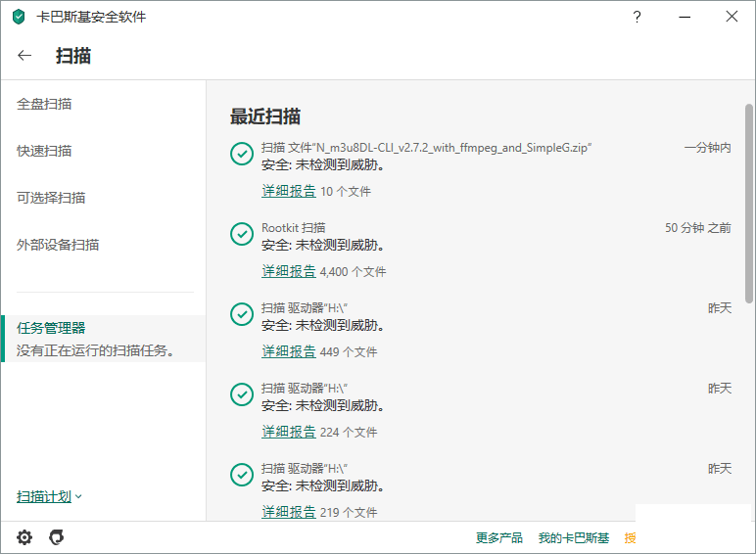Open 外部设备扫描 in the sidebar
Viewport: 756px width, 554px height.
coord(58,245)
